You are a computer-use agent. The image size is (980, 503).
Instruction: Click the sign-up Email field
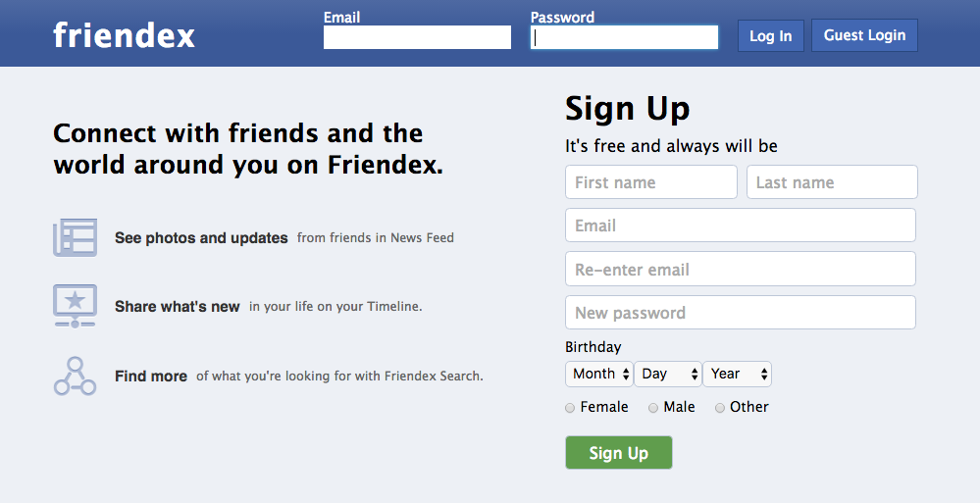pyautogui.click(x=741, y=225)
